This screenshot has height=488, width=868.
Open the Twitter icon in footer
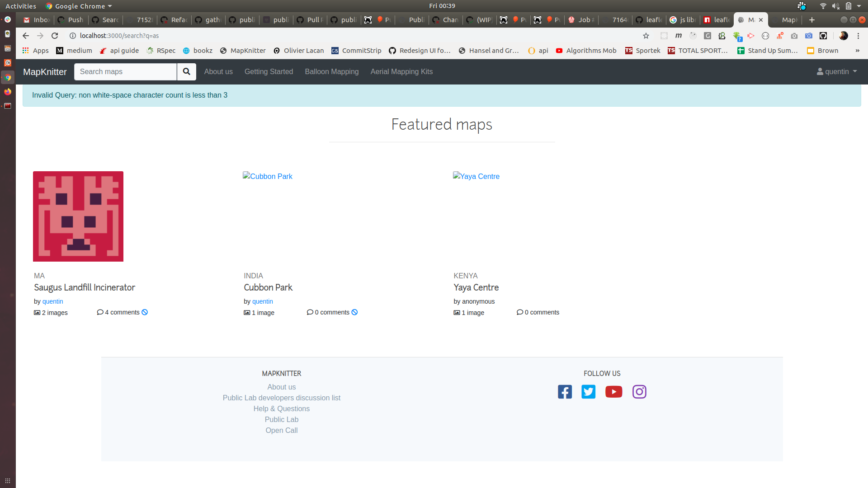click(589, 392)
